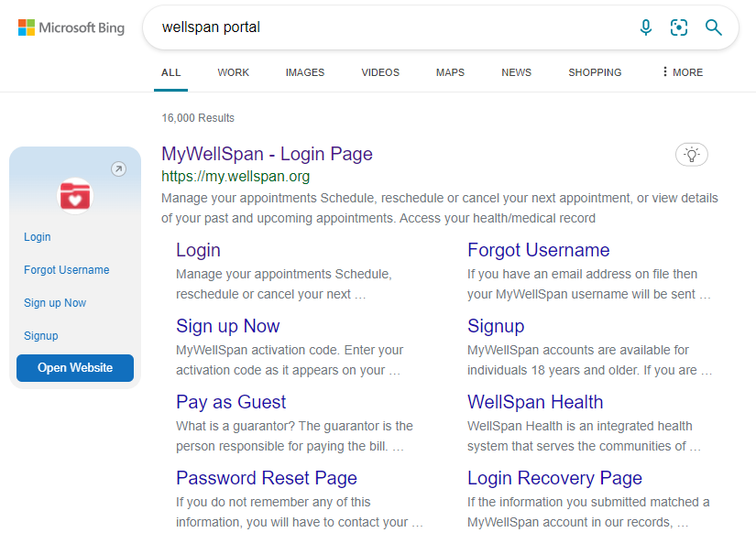Click the Microsoft Bing logo
Viewport: 756px width, 554px height.
71,27
